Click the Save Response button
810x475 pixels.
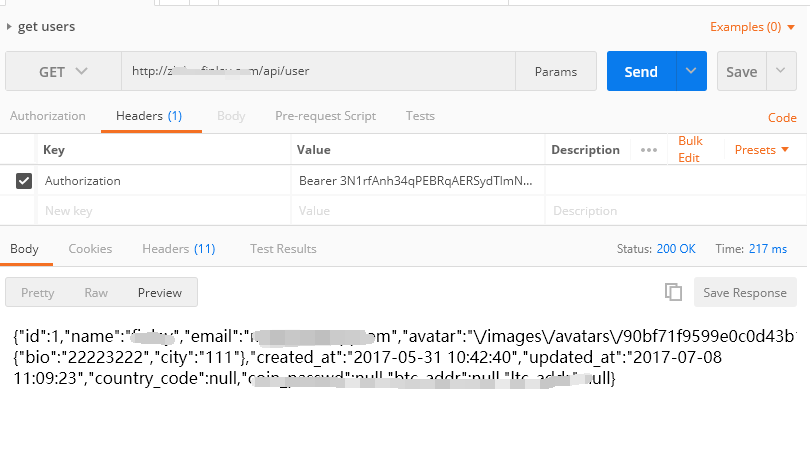coord(745,292)
